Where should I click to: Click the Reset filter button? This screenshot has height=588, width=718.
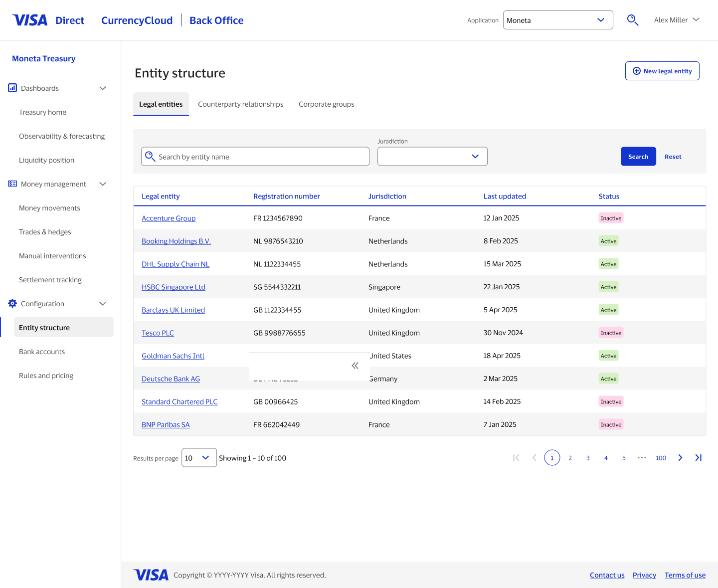(673, 157)
